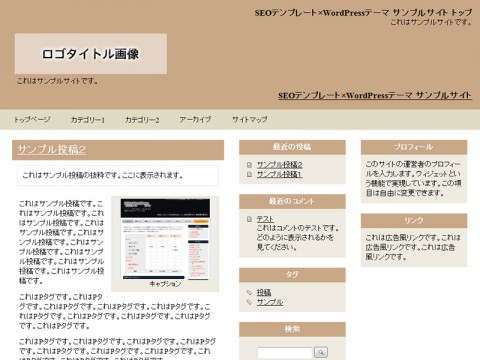Click the underlined SEOテンプレート×WordPressテーマ サンプルサイト link

tap(375, 95)
